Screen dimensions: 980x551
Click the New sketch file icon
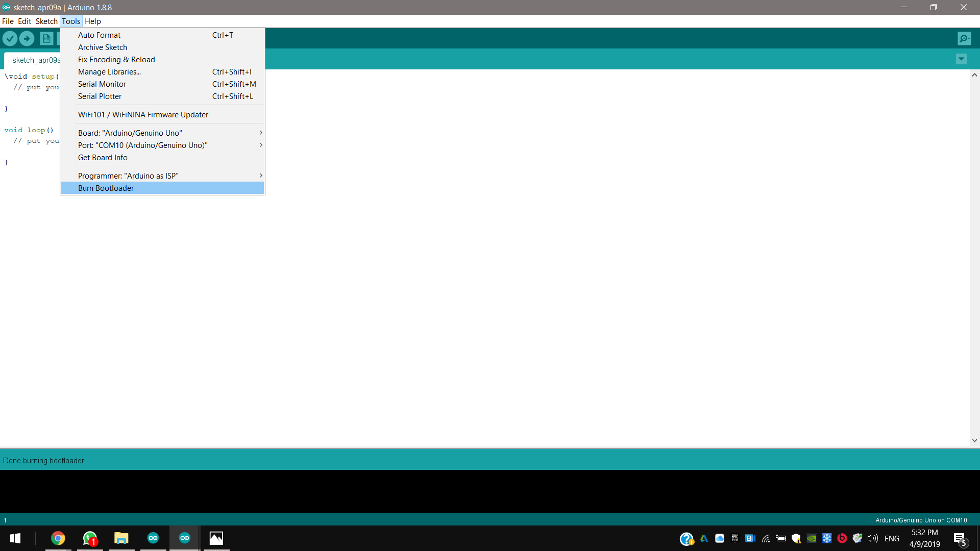tap(46, 38)
